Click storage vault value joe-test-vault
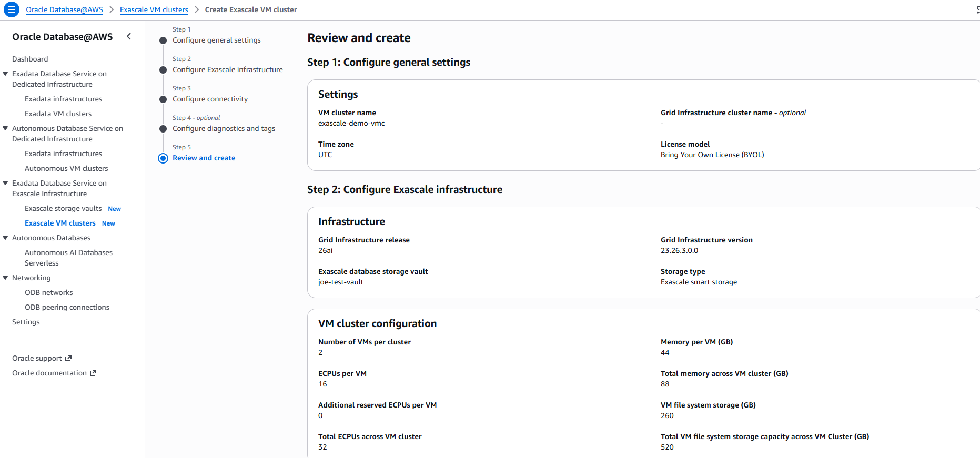The width and height of the screenshot is (980, 458). click(x=341, y=282)
